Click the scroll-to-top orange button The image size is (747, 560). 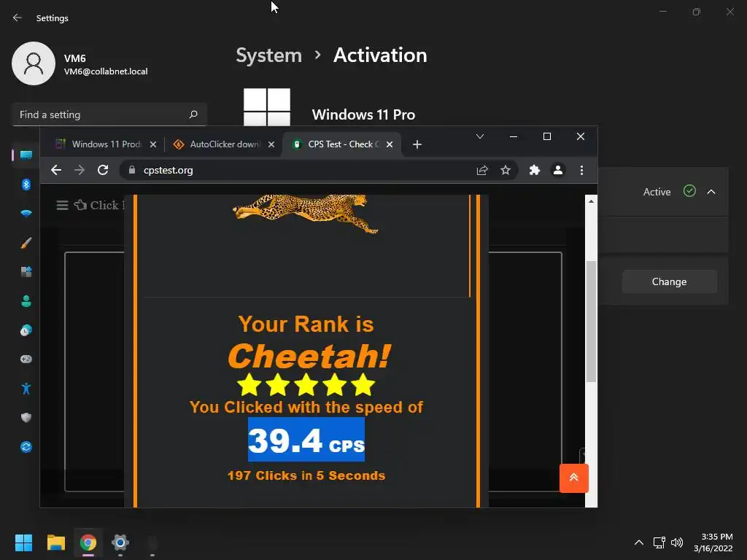[x=574, y=478]
